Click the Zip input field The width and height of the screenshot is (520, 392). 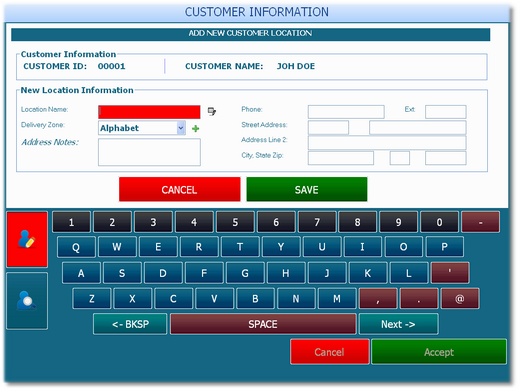[446, 158]
